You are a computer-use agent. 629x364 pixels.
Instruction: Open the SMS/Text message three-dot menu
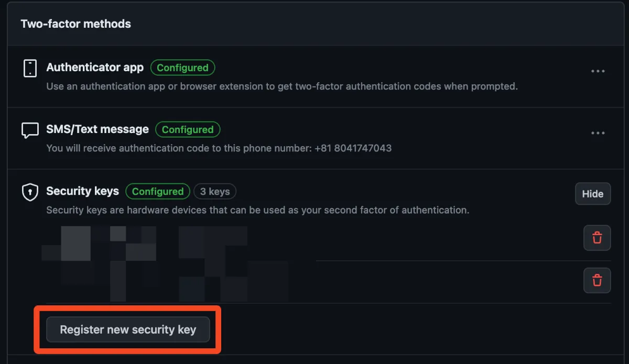[598, 133]
